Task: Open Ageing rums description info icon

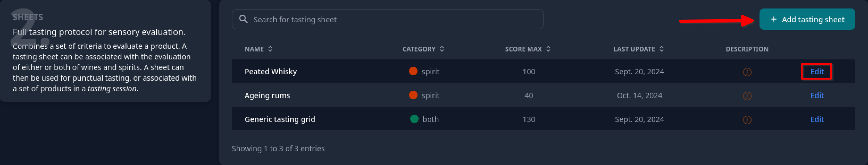Action: 747,96
